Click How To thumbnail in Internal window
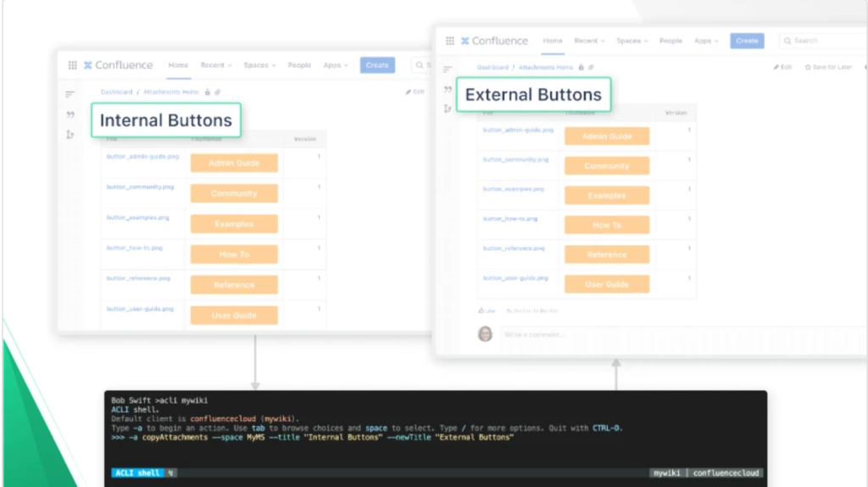The height and width of the screenshot is (487, 868). coord(234,255)
